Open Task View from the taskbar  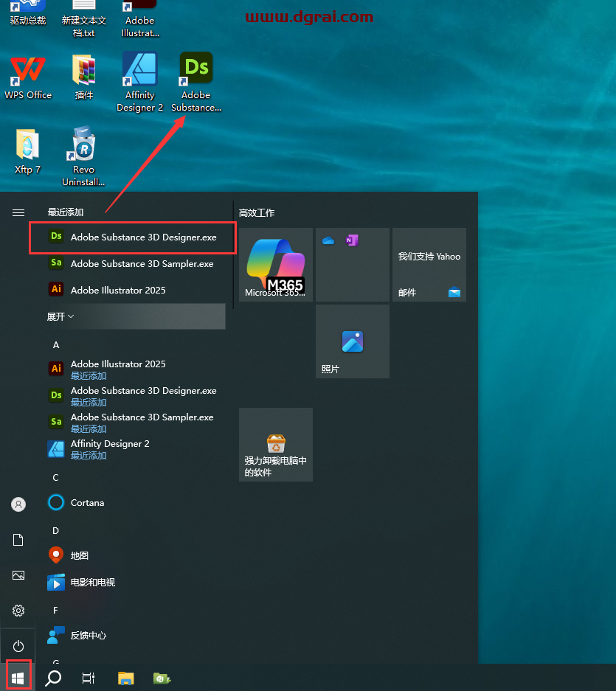(89, 678)
